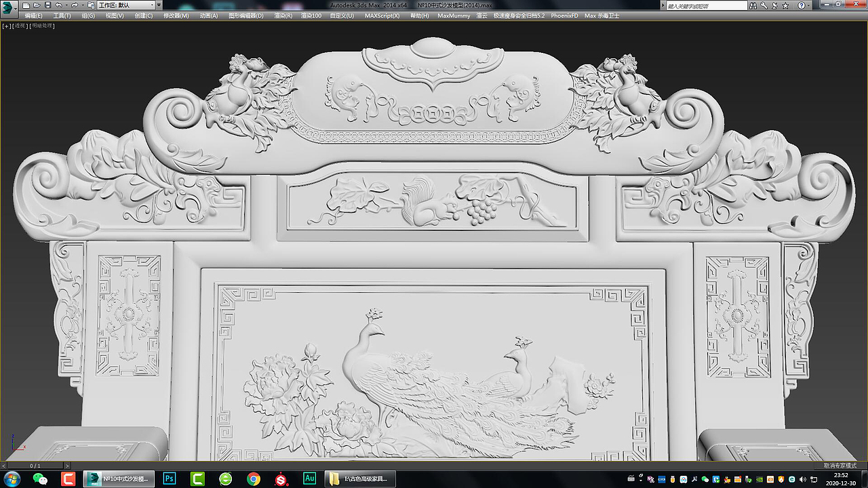Viewport: 868px width, 488px height.
Task: Click the viewport [+] general menu label
Action: 7,26
